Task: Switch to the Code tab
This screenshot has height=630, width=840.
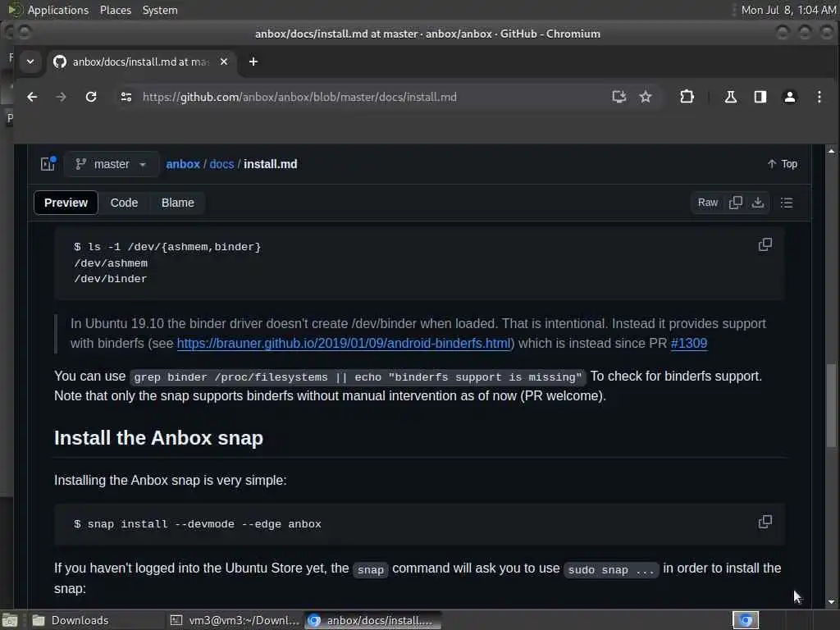Action: tap(125, 203)
